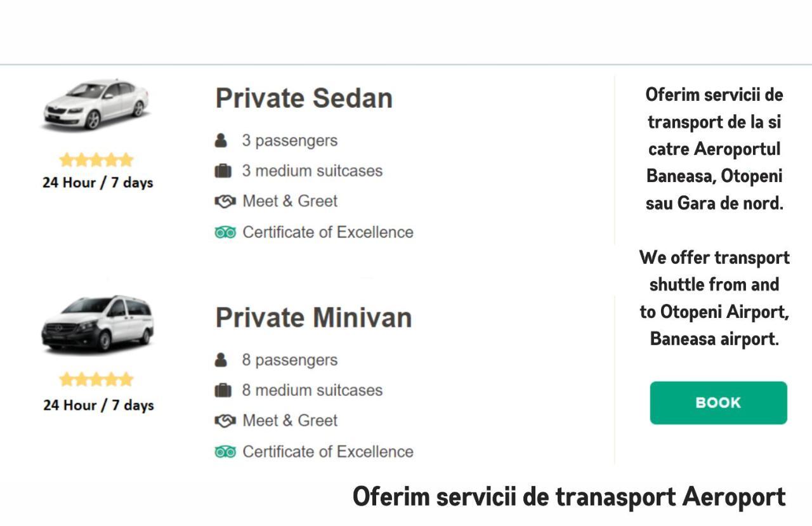The height and width of the screenshot is (526, 812).
Task: Click the minivan TripAdvisor owl icon
Action: (225, 452)
